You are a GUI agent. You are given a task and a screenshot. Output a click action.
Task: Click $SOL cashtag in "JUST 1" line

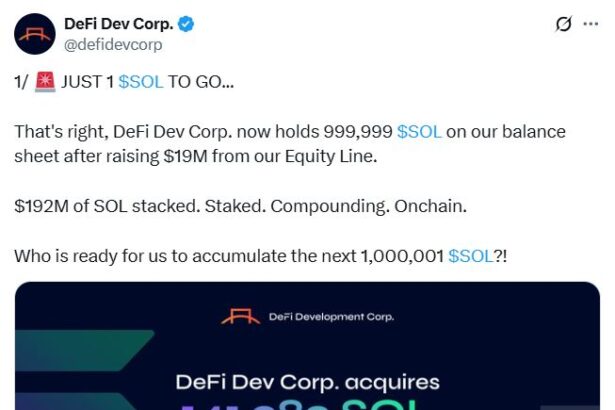point(140,83)
